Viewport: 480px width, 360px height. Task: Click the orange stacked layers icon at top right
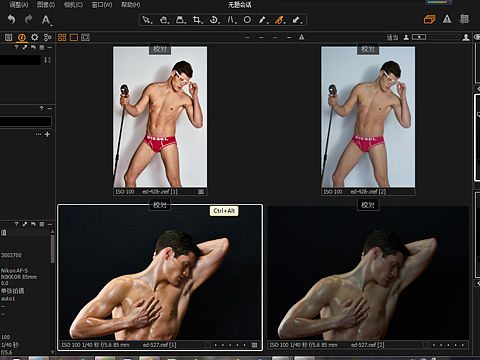point(429,19)
